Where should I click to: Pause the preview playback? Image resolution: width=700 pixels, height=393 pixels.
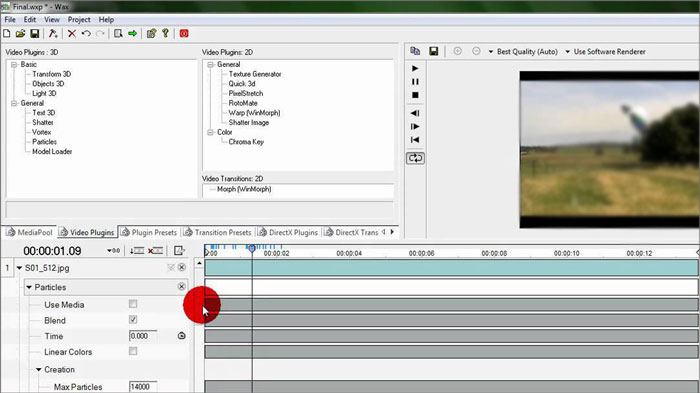coord(415,82)
